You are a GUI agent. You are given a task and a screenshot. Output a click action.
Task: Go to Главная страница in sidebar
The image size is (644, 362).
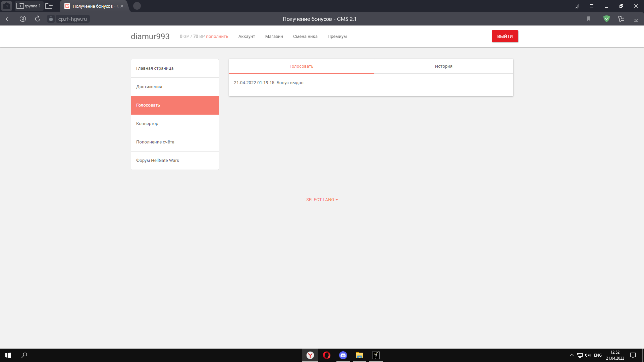pos(175,68)
